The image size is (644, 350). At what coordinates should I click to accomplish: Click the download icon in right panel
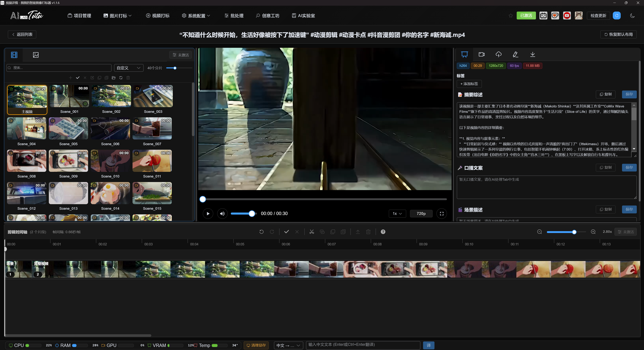click(x=532, y=54)
